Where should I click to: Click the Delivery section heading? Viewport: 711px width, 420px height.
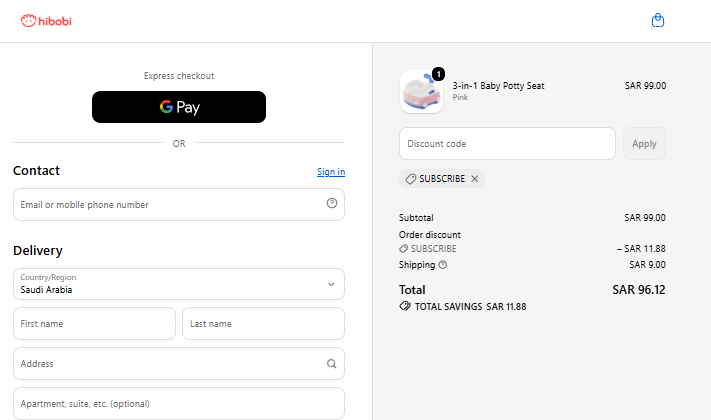click(38, 250)
